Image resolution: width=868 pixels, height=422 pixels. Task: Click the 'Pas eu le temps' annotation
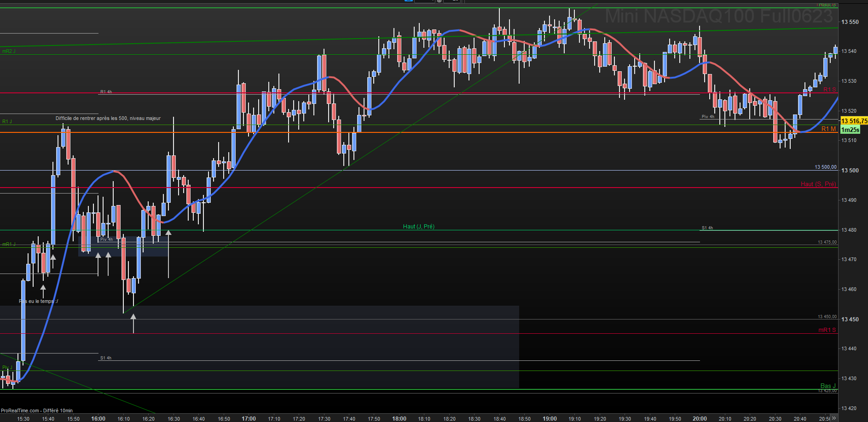39,301
